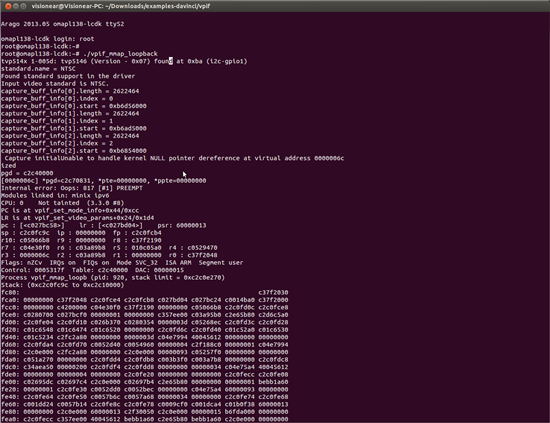The width and height of the screenshot is (550, 423).
Task: Click 'Process vpif_mmap_loopb (pid: 920' line
Action: pyautogui.click(x=113, y=277)
